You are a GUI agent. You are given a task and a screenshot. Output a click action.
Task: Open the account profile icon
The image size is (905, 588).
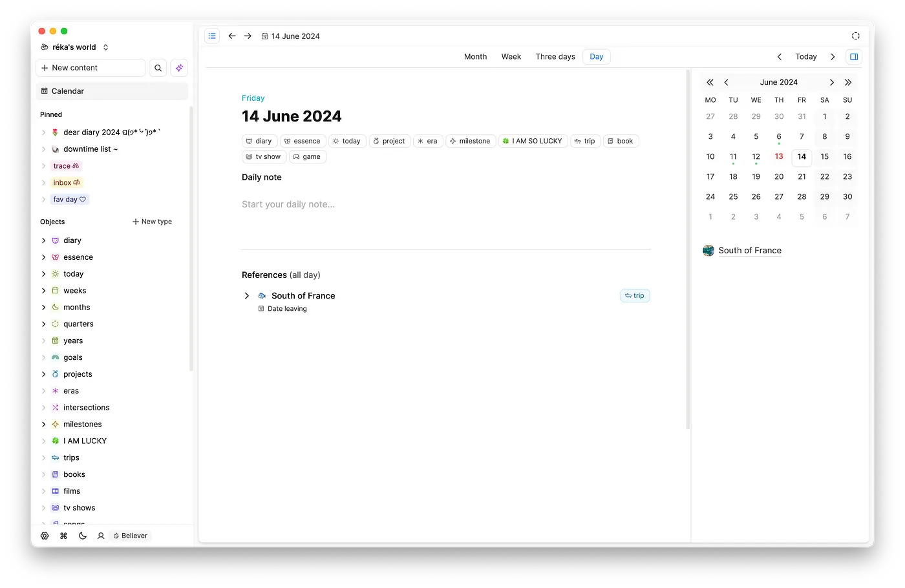point(101,536)
